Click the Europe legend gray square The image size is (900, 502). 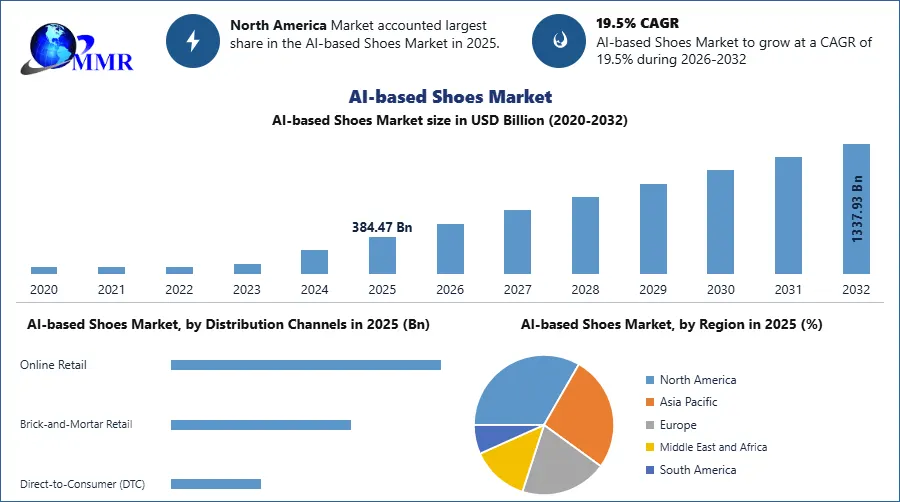[650, 425]
